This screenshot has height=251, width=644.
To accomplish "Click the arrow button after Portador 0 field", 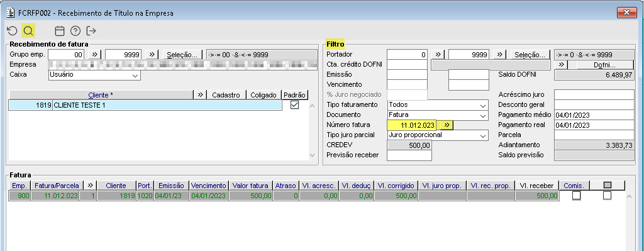I will click(438, 54).
